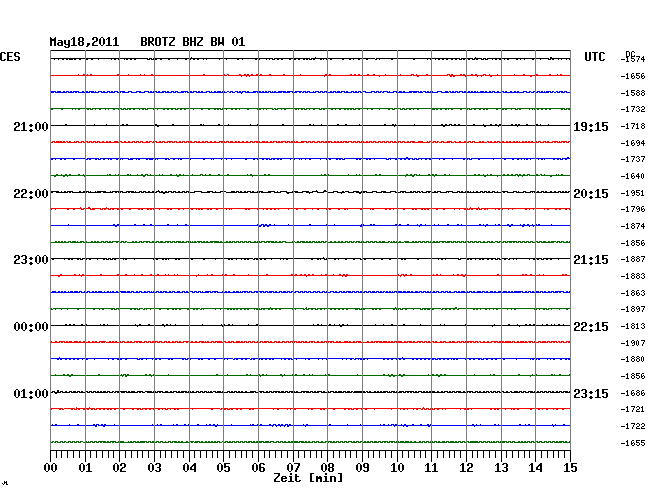Screen dimensions: 650x494
Task: Click the 10 minute tick label
Action: point(397,467)
